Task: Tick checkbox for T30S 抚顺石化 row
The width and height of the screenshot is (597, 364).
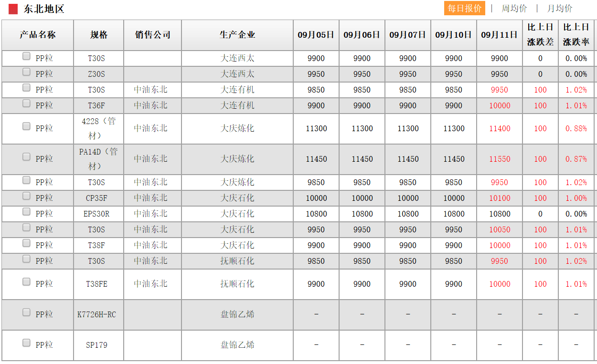Action: click(x=26, y=259)
